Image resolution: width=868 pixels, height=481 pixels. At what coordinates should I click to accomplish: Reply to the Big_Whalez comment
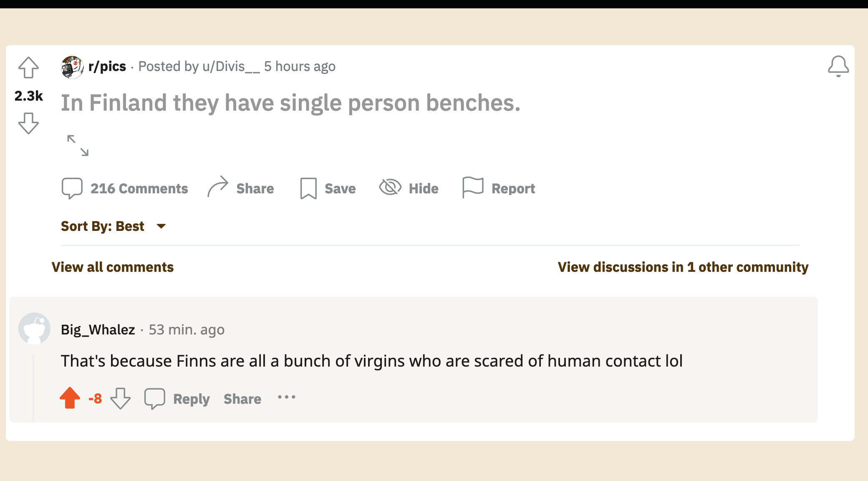177,399
